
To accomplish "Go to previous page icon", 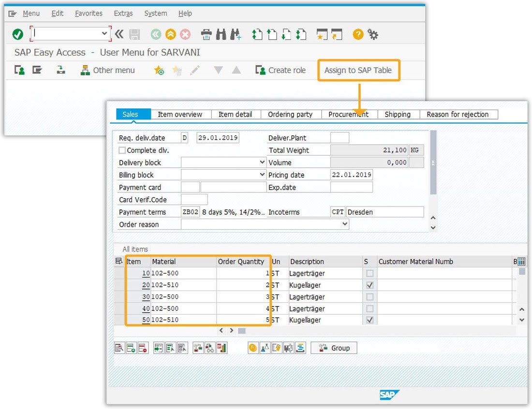I will point(272,34).
